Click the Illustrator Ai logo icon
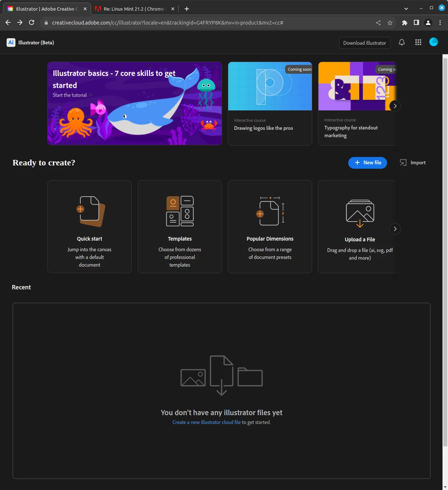 coord(11,43)
